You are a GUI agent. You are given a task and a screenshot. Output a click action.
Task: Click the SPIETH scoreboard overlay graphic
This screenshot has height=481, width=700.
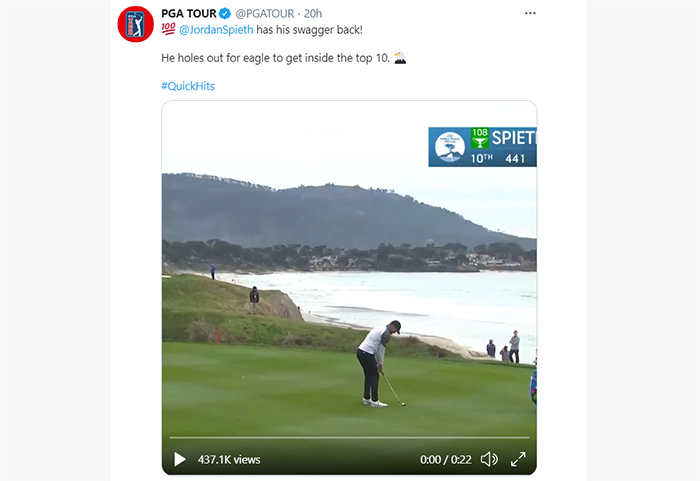(483, 147)
